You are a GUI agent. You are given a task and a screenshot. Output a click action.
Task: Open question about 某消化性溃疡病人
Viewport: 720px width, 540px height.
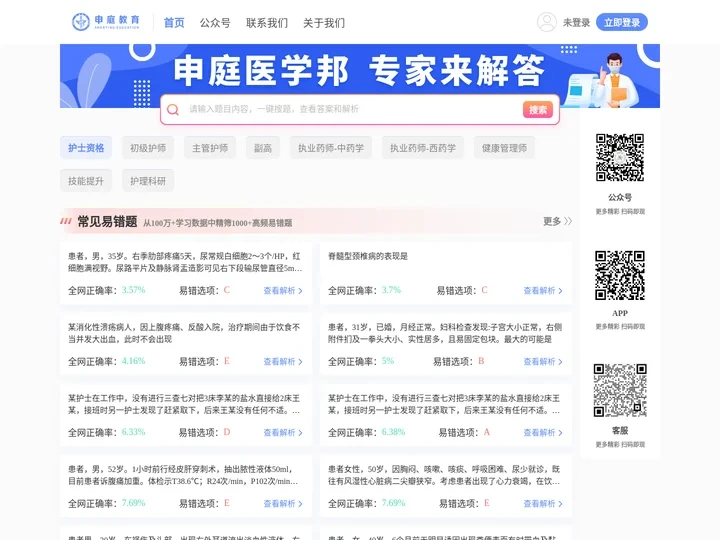[184, 333]
